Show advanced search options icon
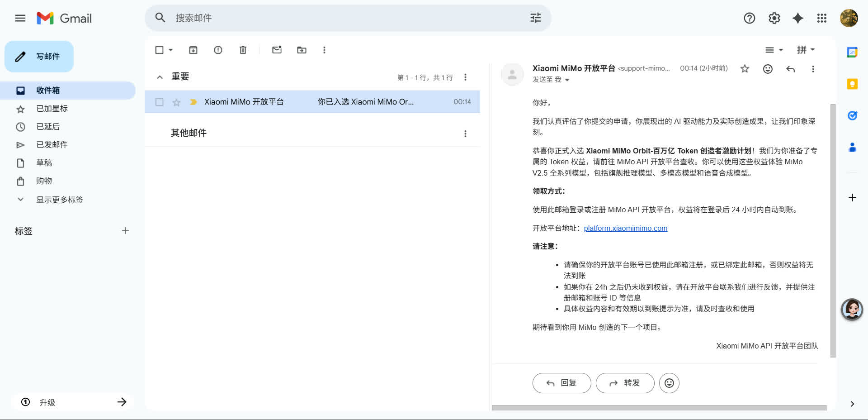This screenshot has height=420, width=868. (x=535, y=18)
